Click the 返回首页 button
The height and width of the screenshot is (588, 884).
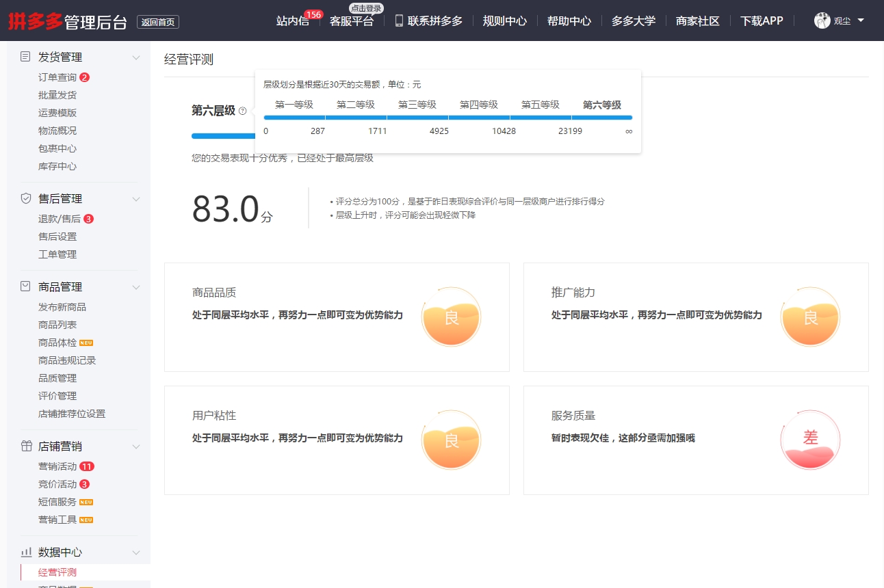[x=158, y=22]
